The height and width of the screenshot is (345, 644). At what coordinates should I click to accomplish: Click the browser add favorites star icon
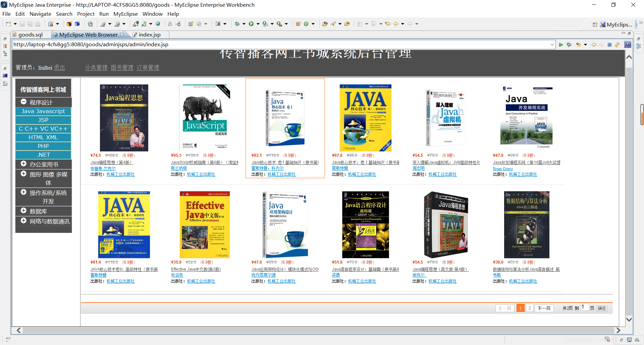579,45
